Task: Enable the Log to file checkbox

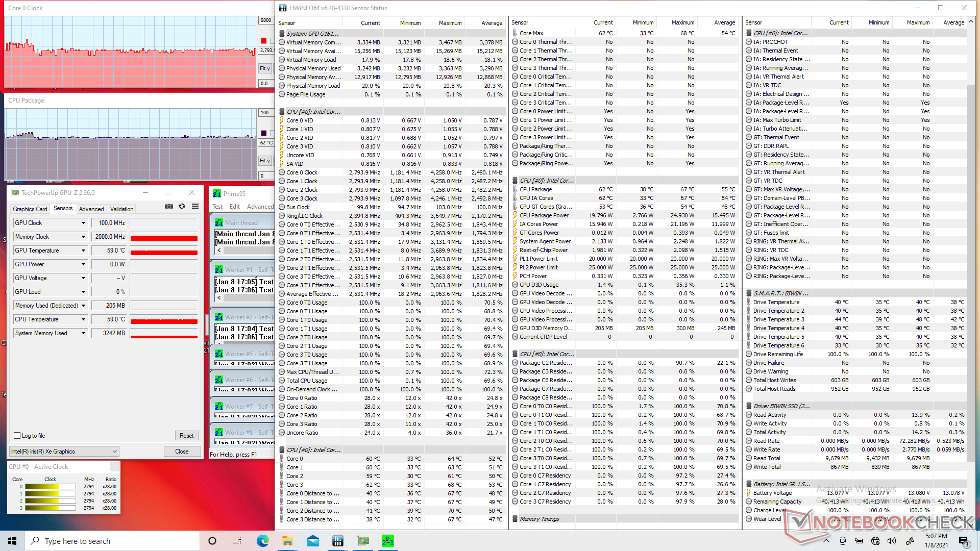Action: (17, 436)
